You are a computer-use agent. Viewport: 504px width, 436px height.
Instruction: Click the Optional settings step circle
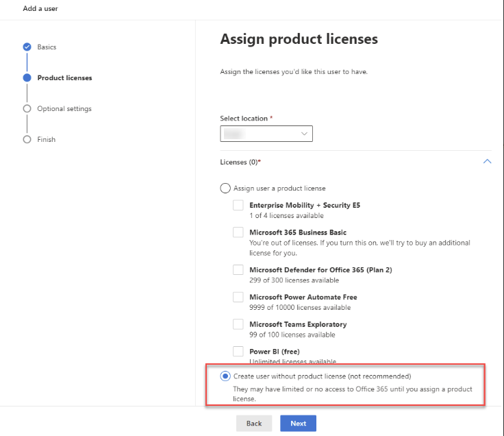tap(27, 109)
